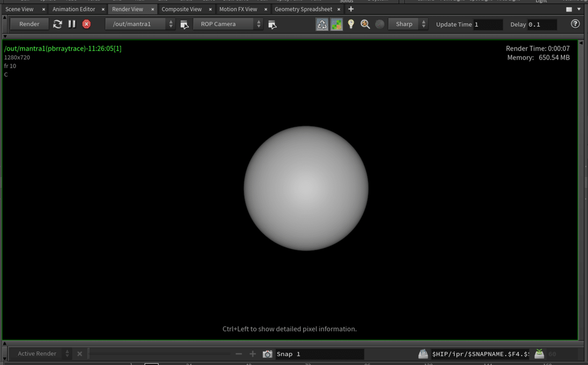Click the Render button

pos(29,24)
